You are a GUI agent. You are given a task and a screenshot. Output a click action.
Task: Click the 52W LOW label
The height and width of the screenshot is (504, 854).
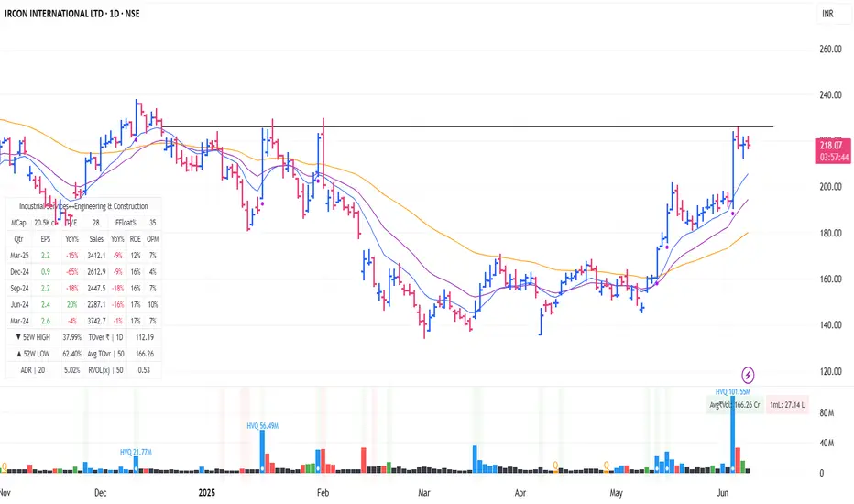pos(33,354)
